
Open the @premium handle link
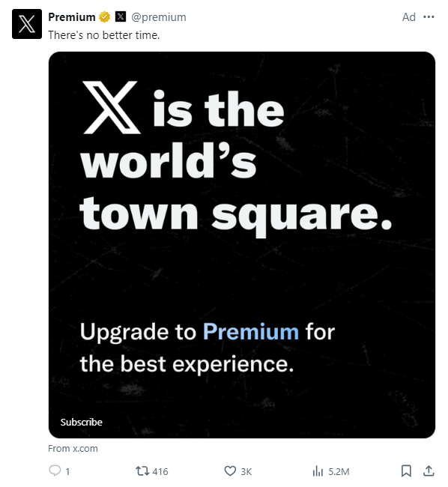[x=159, y=17]
